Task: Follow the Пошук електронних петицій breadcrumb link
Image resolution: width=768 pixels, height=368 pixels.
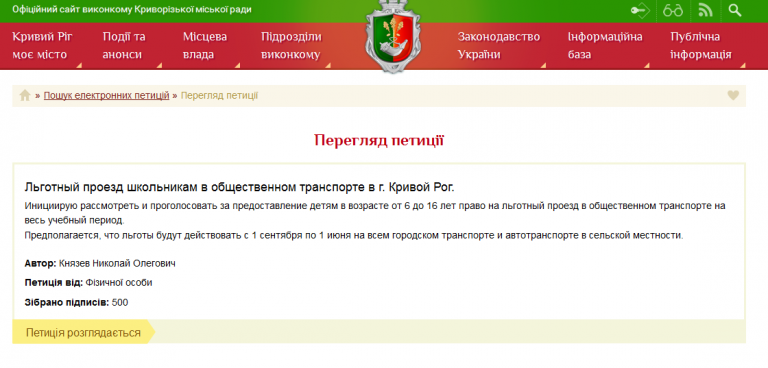Action: (x=106, y=96)
